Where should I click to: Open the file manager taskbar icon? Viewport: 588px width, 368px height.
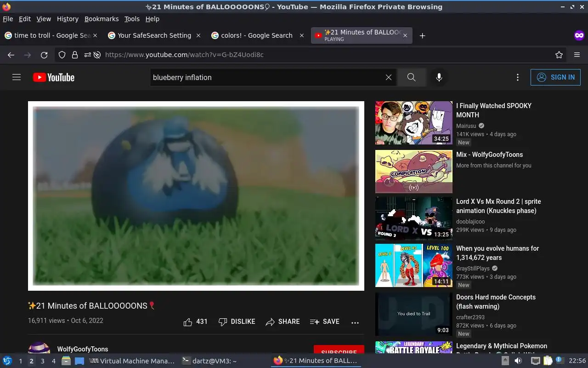(66, 361)
